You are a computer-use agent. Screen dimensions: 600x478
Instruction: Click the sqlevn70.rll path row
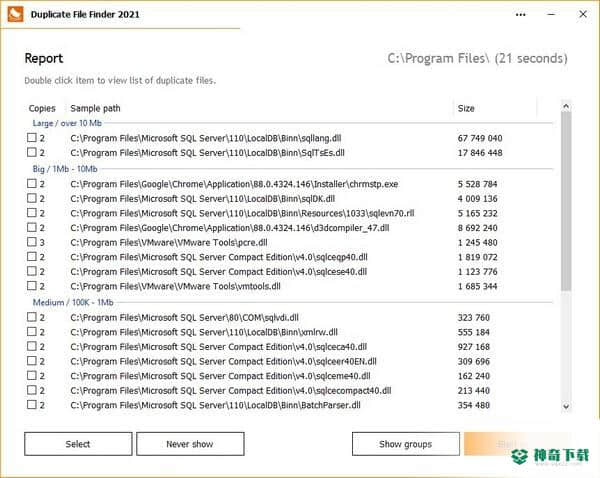click(242, 213)
